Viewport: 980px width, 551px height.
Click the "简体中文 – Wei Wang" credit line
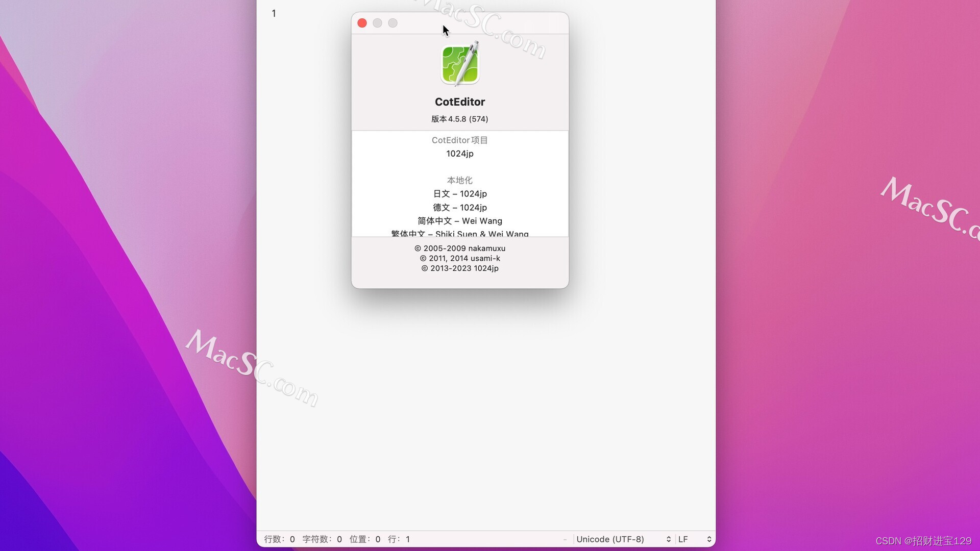coord(460,221)
